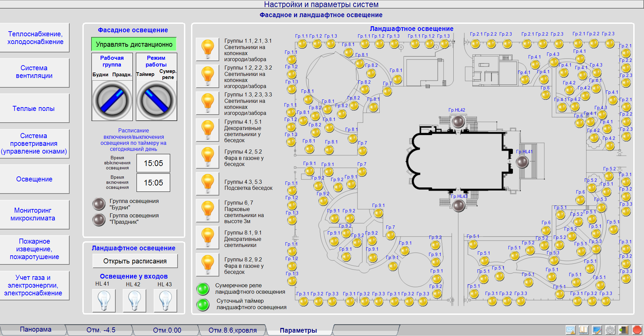Open the journal book icon
This screenshot has height=336, width=644.
583,330
